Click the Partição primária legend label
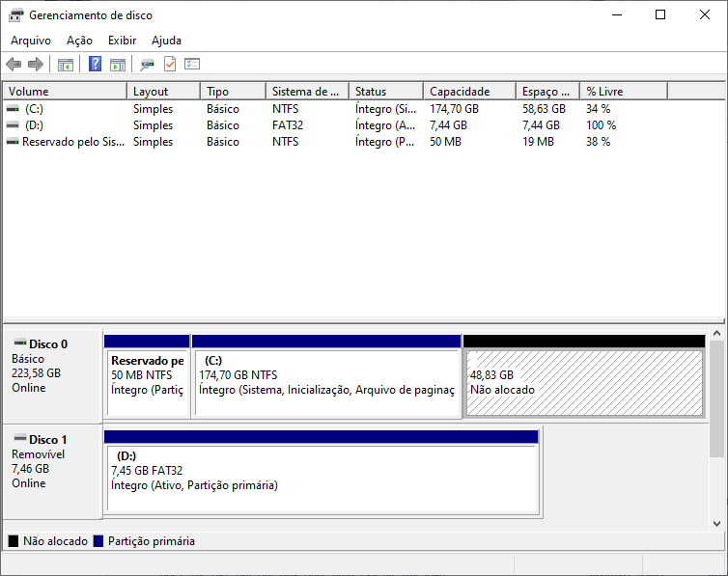The height and width of the screenshot is (576, 728). (152, 540)
